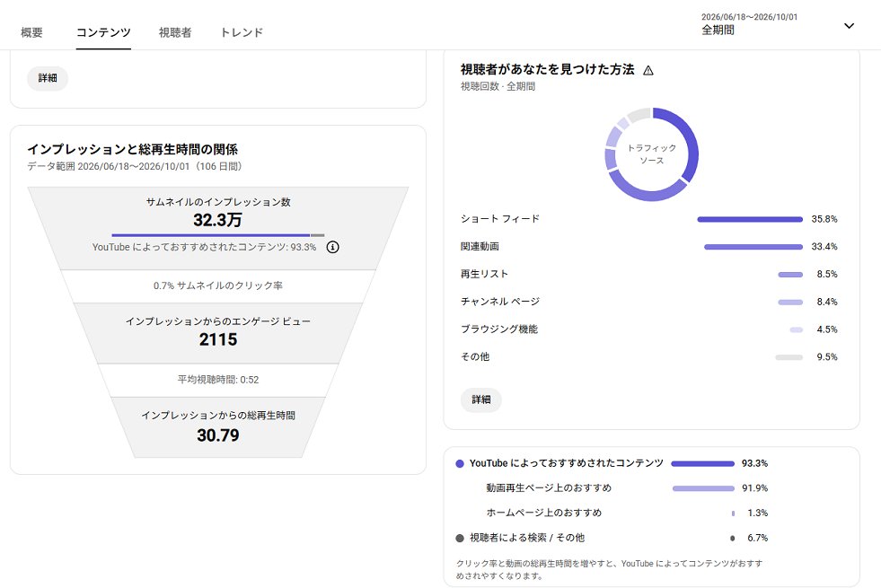The height and width of the screenshot is (588, 881).
Task: Click the 関連動画 33.4% bar
Action: (x=753, y=247)
